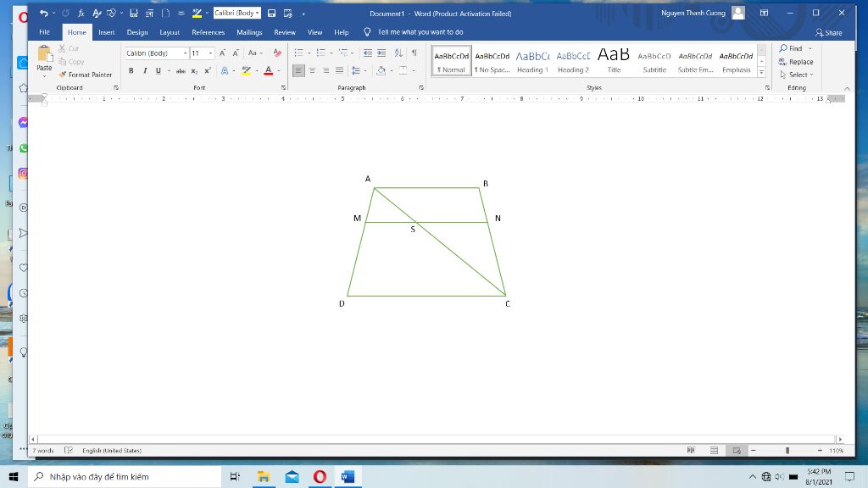Open the File tab
This screenshot has height=488, width=868.
pos(44,32)
